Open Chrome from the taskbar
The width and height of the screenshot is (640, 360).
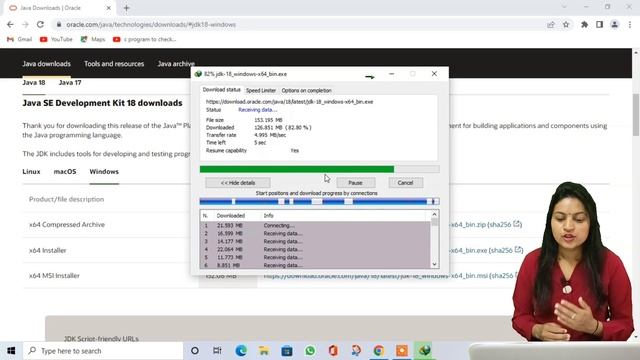[x=379, y=351]
